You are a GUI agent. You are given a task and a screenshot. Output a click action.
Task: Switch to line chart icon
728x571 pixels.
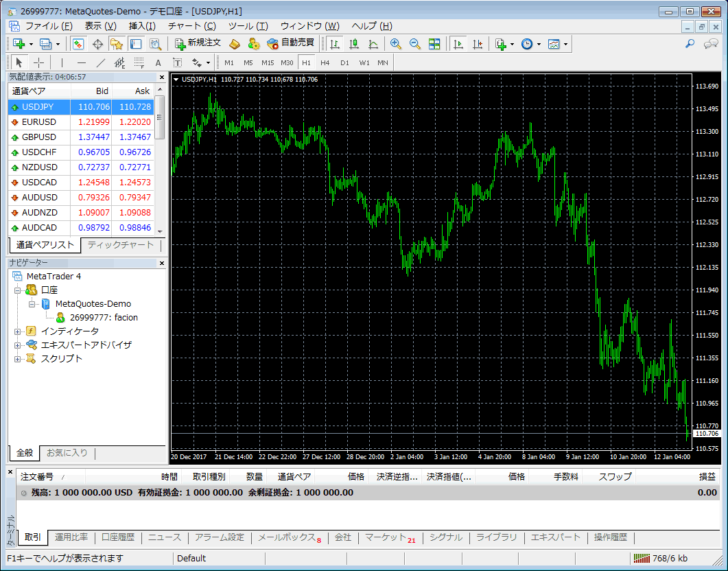coord(373,44)
